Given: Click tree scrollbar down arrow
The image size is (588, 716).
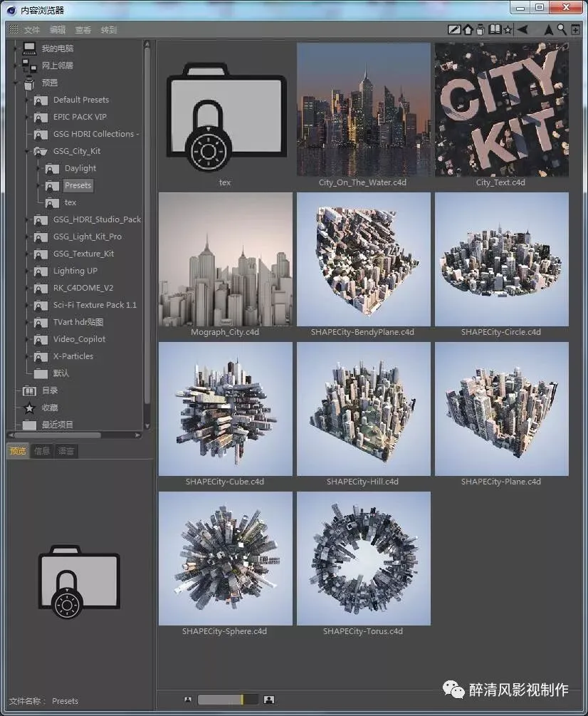Looking at the screenshot, I should pos(147,425).
